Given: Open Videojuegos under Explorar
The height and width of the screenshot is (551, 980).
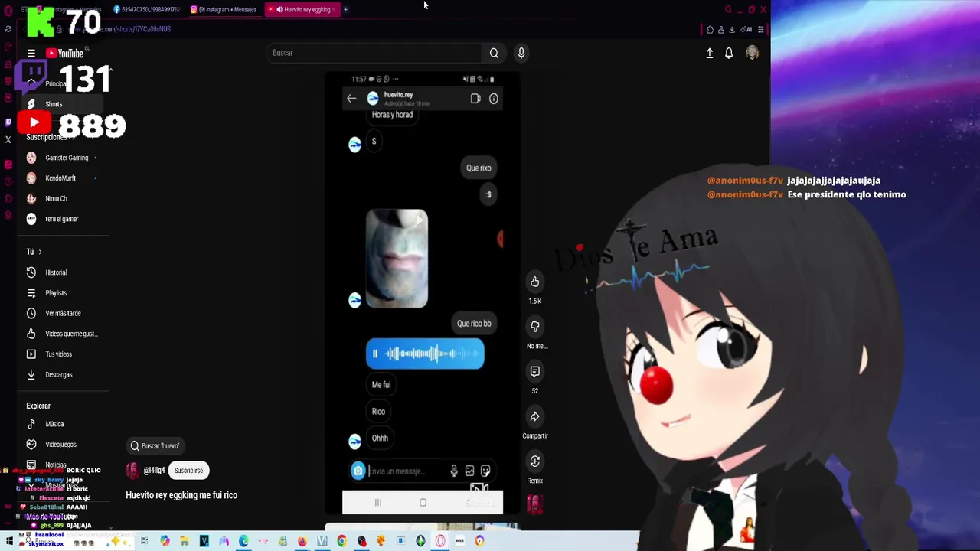Looking at the screenshot, I should (x=60, y=445).
